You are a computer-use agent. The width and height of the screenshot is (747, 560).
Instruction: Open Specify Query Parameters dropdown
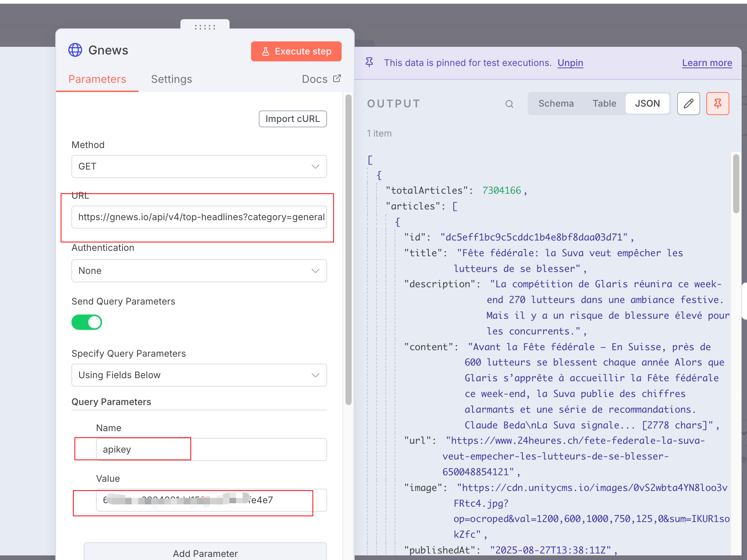(x=199, y=375)
